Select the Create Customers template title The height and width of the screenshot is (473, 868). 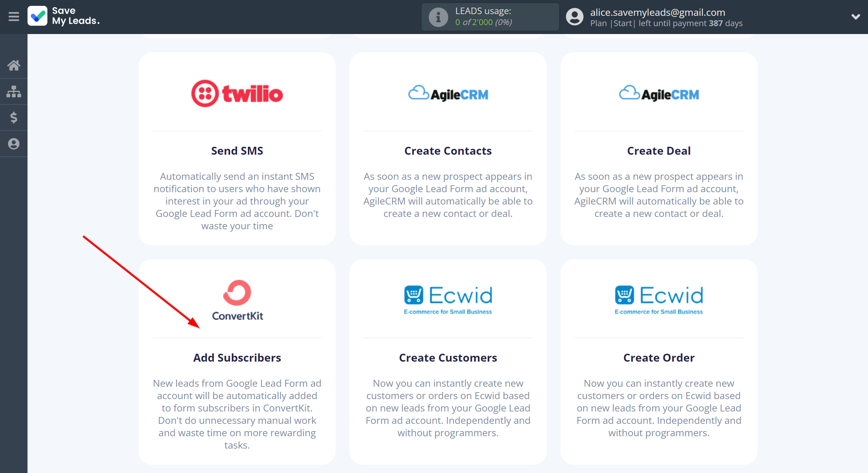click(x=448, y=358)
